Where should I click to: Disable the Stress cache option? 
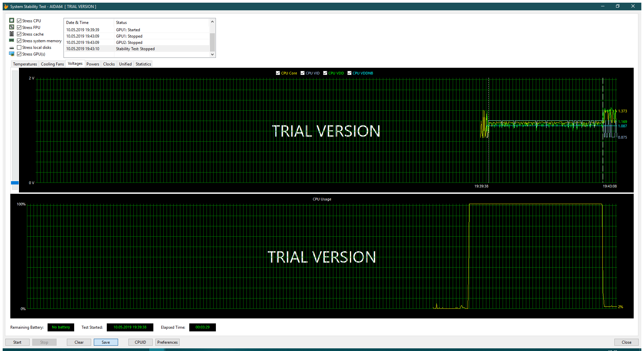pos(19,34)
